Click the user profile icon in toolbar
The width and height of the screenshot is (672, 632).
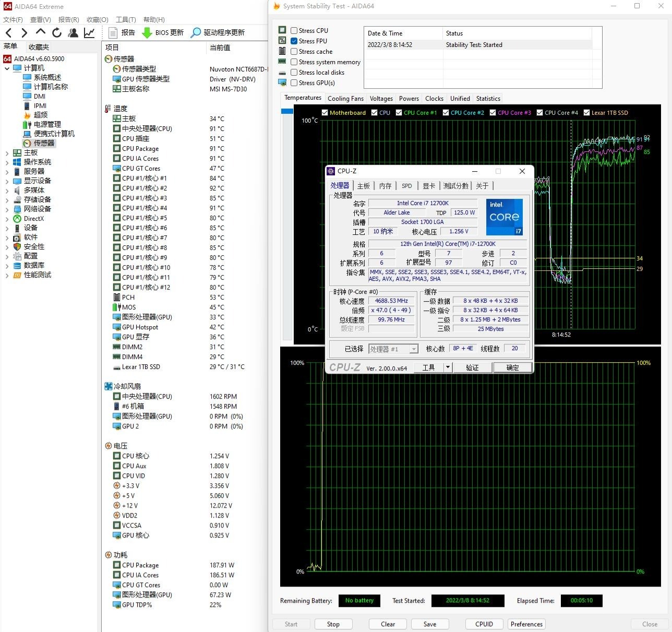tap(73, 33)
